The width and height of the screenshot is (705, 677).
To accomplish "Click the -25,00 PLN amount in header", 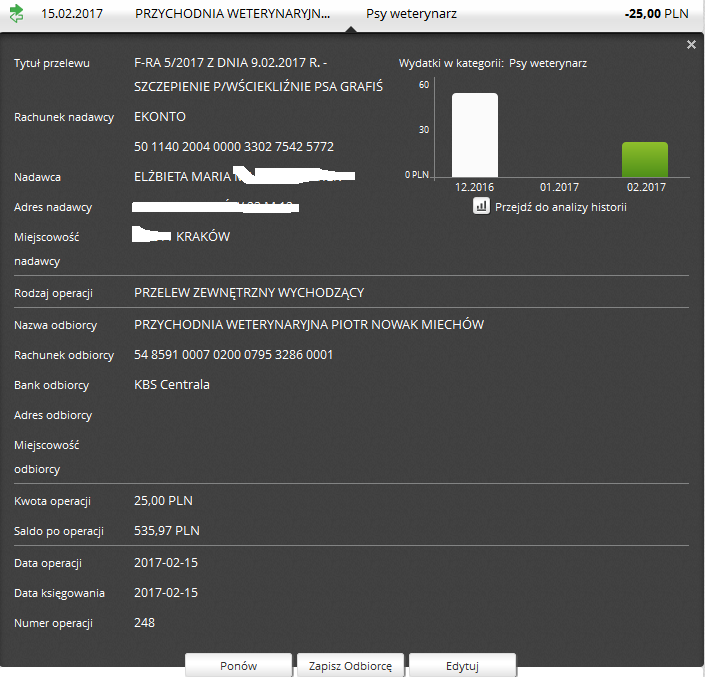I will tap(658, 15).
